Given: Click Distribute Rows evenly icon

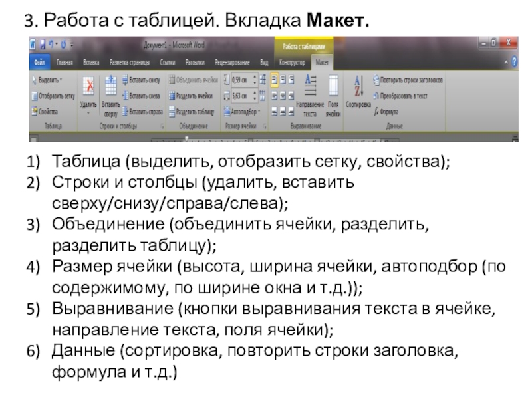Looking at the screenshot, I should tap(263, 80).
